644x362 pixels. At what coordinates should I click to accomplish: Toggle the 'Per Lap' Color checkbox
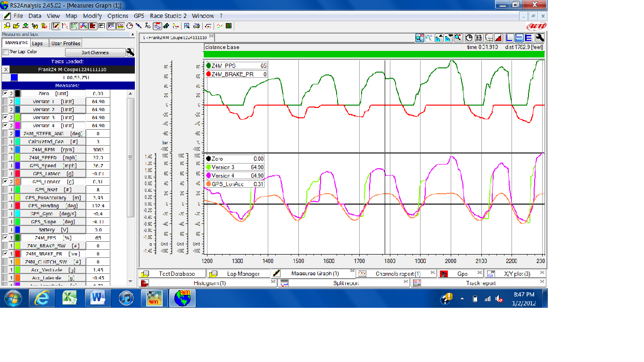pos(6,52)
